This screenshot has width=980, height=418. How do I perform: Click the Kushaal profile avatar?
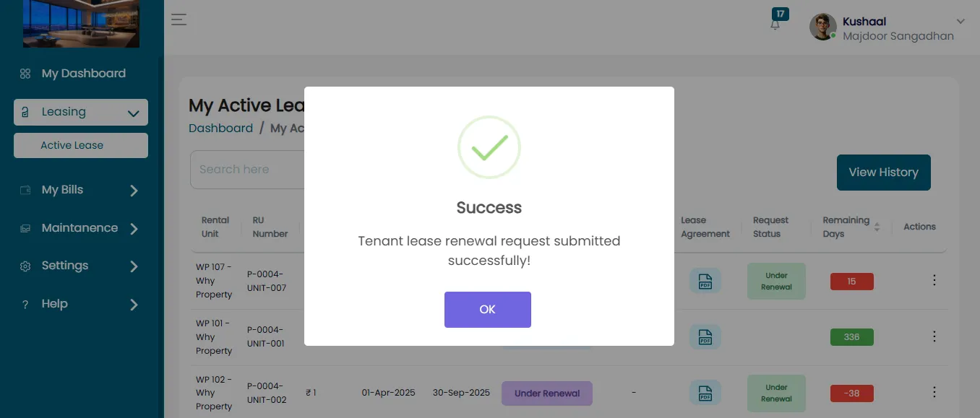823,27
